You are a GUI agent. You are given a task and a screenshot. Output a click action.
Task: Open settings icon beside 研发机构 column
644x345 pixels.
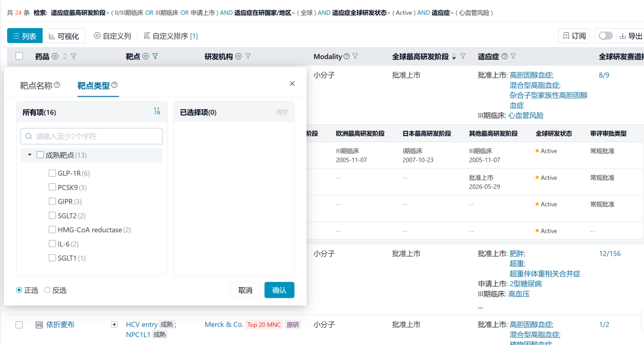coord(239,56)
